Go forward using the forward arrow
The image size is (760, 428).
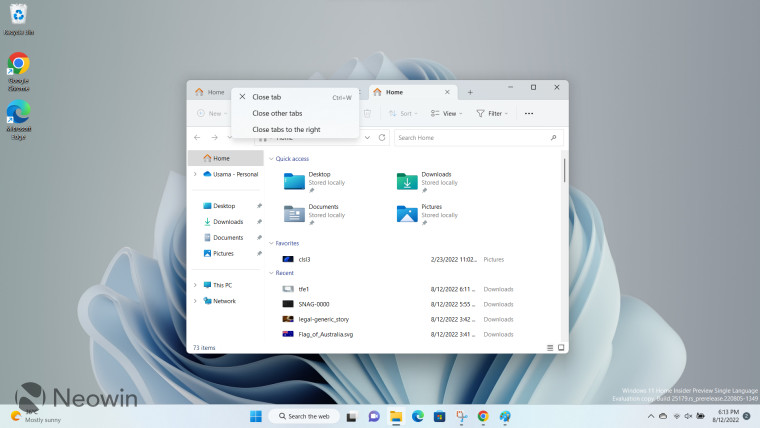[214, 138]
